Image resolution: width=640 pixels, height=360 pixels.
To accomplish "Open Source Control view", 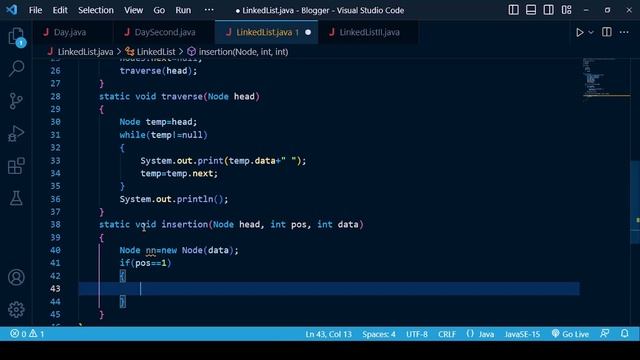I will pyautogui.click(x=16, y=101).
